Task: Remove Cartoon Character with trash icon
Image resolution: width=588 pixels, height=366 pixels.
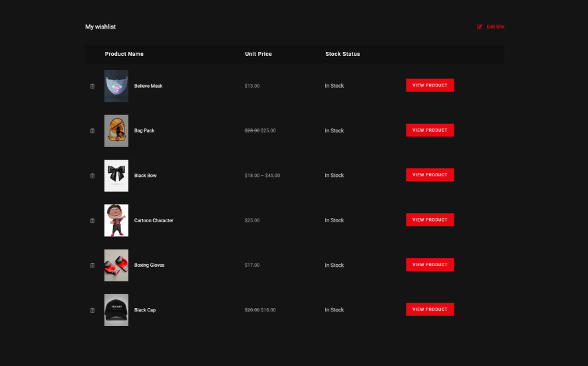Action: coord(92,220)
